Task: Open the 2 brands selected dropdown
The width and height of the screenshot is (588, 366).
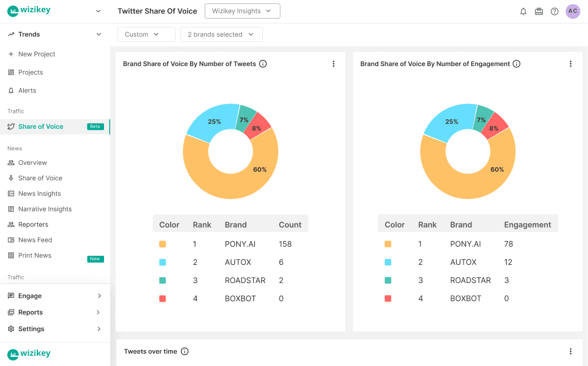Action: (221, 34)
